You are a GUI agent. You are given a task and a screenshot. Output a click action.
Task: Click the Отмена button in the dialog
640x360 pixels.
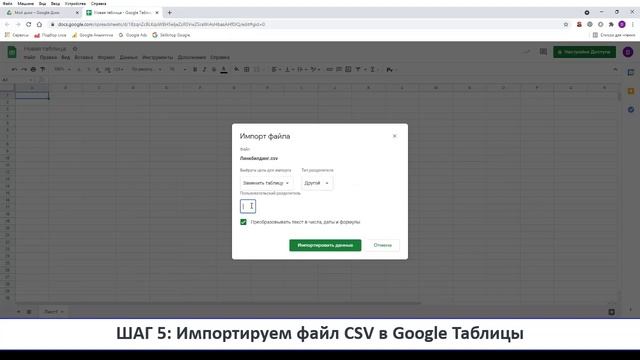[x=382, y=245]
